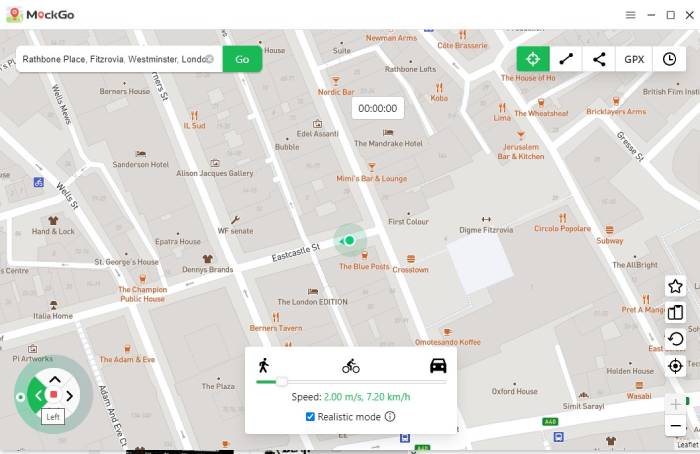Click the Bricklayers Arms label

[616, 111]
